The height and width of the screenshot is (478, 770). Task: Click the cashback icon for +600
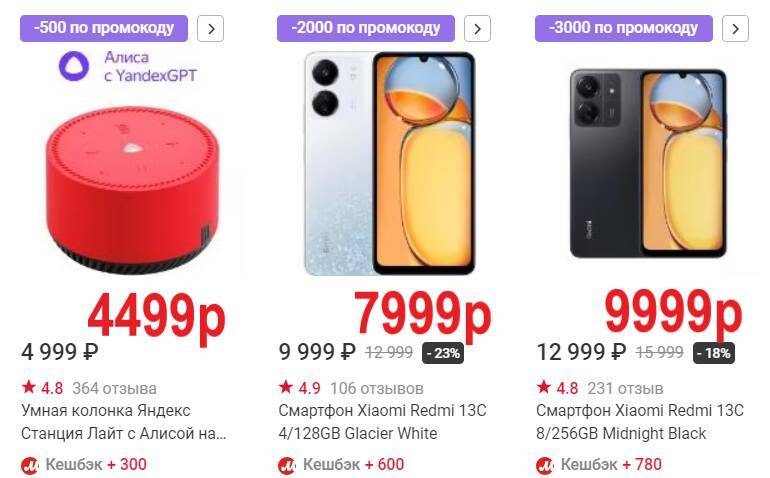(x=287, y=465)
